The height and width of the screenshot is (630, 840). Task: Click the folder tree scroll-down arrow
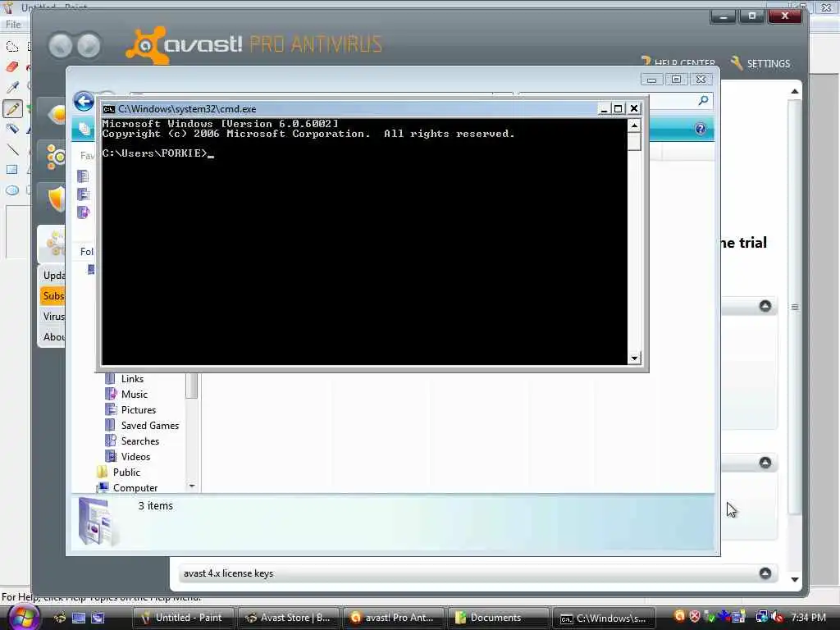coord(192,486)
